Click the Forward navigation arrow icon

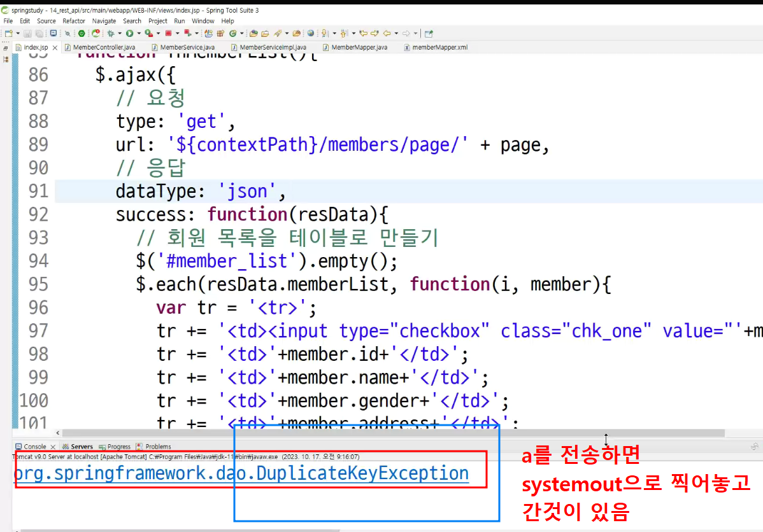click(406, 34)
